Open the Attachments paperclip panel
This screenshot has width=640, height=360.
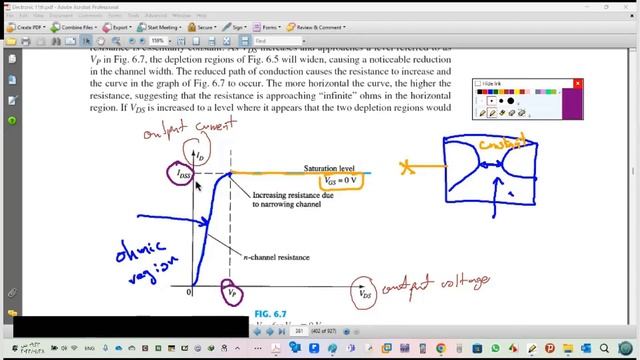pos(12,293)
